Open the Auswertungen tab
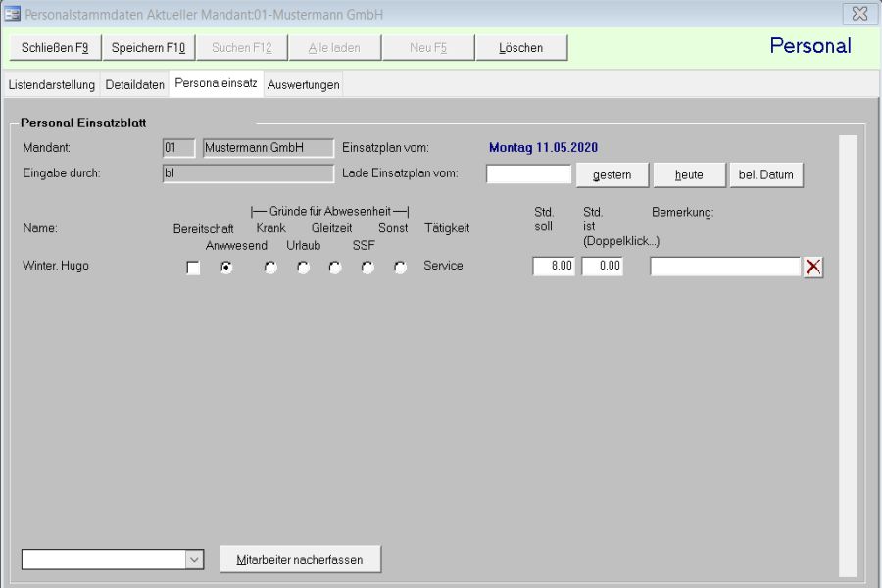 (304, 85)
